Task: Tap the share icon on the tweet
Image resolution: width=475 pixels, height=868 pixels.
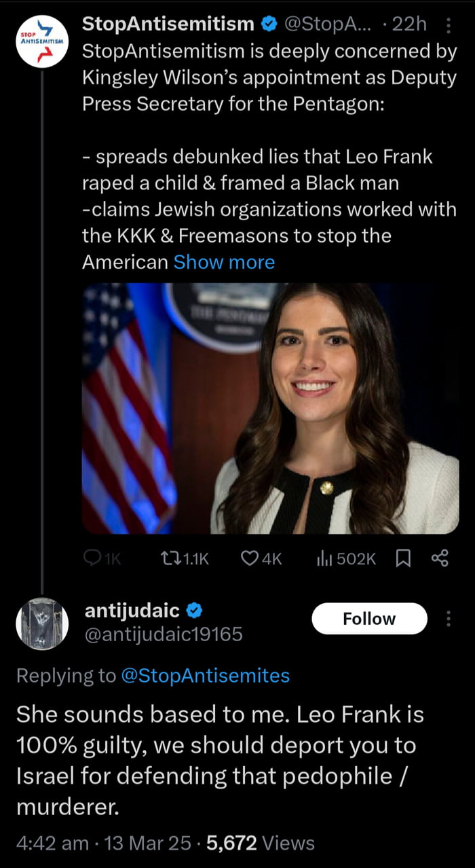Action: [x=440, y=558]
